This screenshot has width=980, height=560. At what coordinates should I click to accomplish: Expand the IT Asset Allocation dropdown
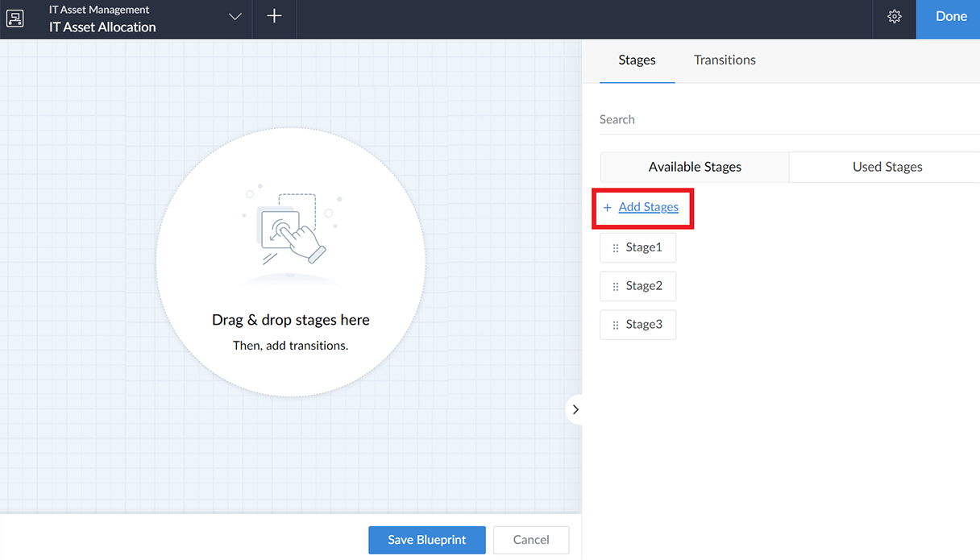(x=234, y=15)
